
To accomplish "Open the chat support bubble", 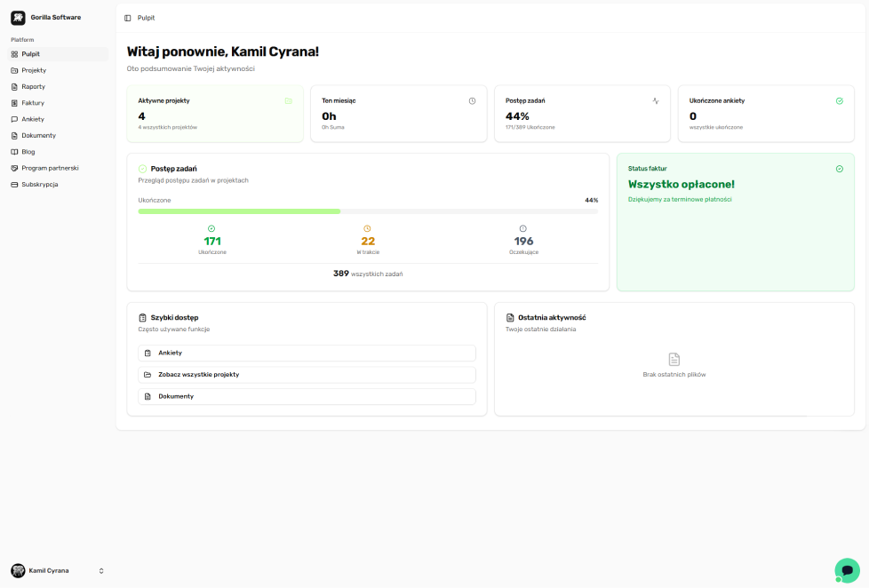I will pyautogui.click(x=847, y=570).
